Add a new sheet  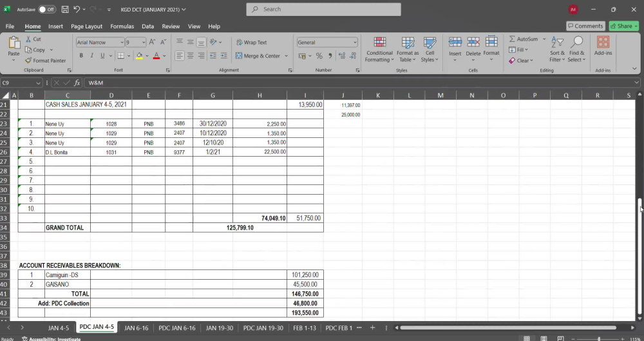point(372,328)
